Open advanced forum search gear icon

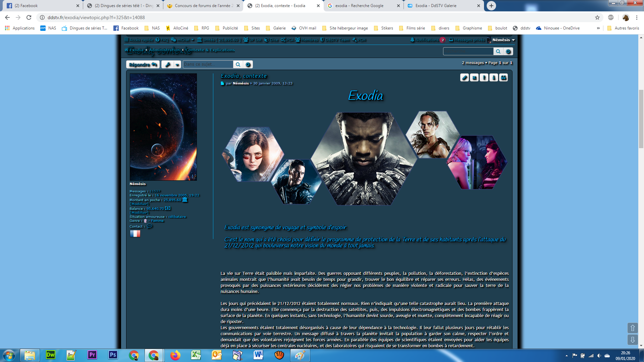coord(508,51)
